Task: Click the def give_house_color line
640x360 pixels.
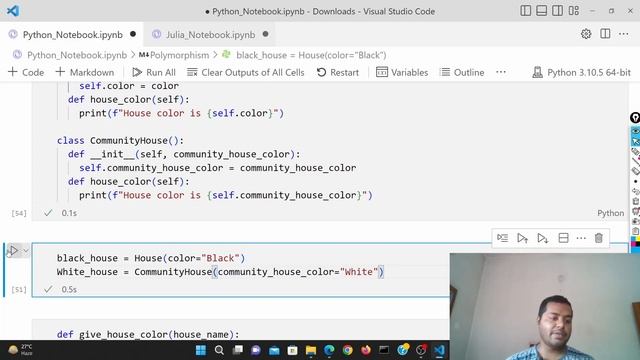Action: pos(148,334)
